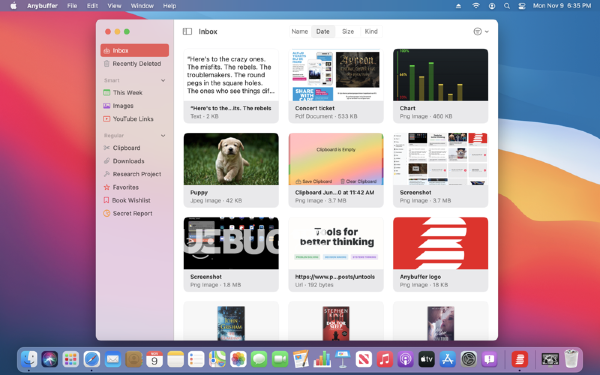Select the Puppy image card
The height and width of the screenshot is (375, 600).
point(231,170)
